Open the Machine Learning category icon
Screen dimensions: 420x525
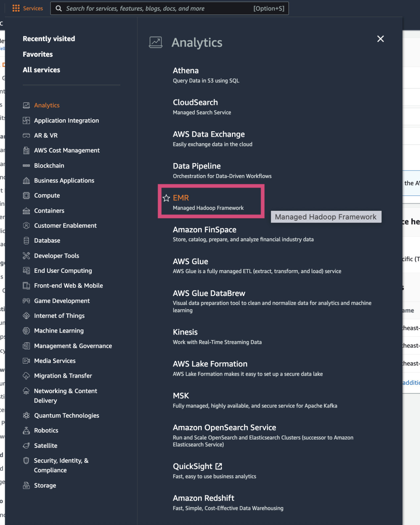[27, 331]
